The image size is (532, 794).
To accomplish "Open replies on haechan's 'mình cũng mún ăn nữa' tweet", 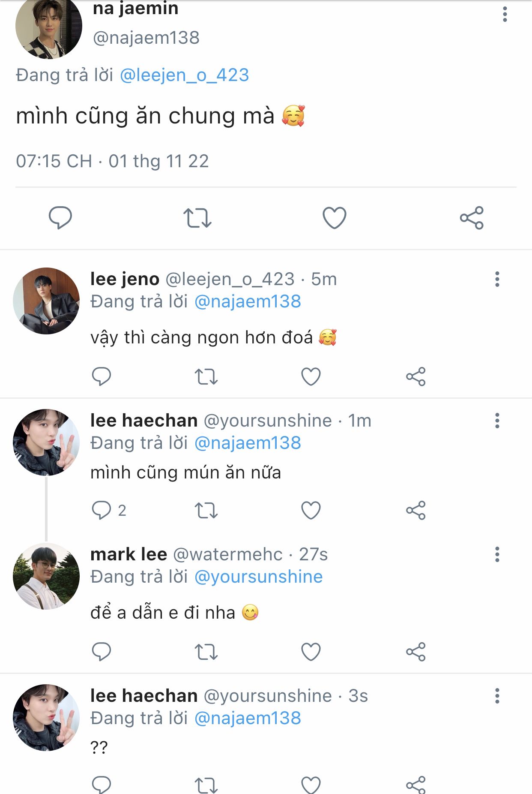I will click(x=102, y=510).
